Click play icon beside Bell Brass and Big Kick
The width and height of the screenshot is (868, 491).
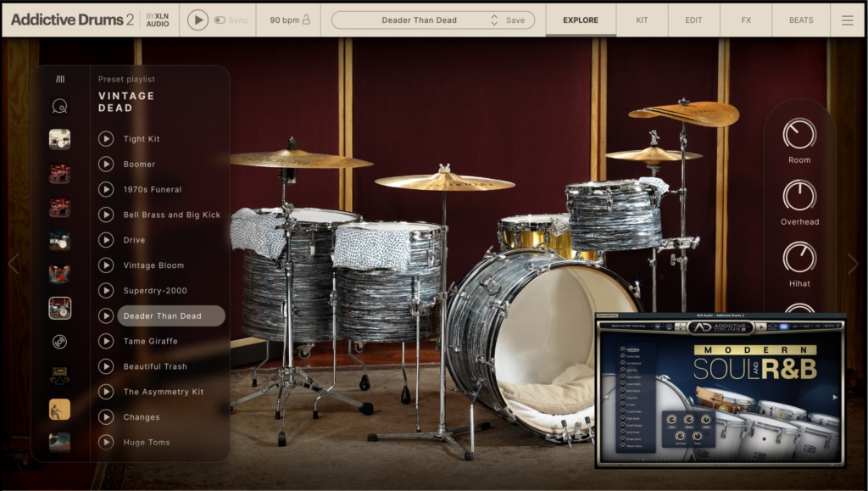pos(106,215)
